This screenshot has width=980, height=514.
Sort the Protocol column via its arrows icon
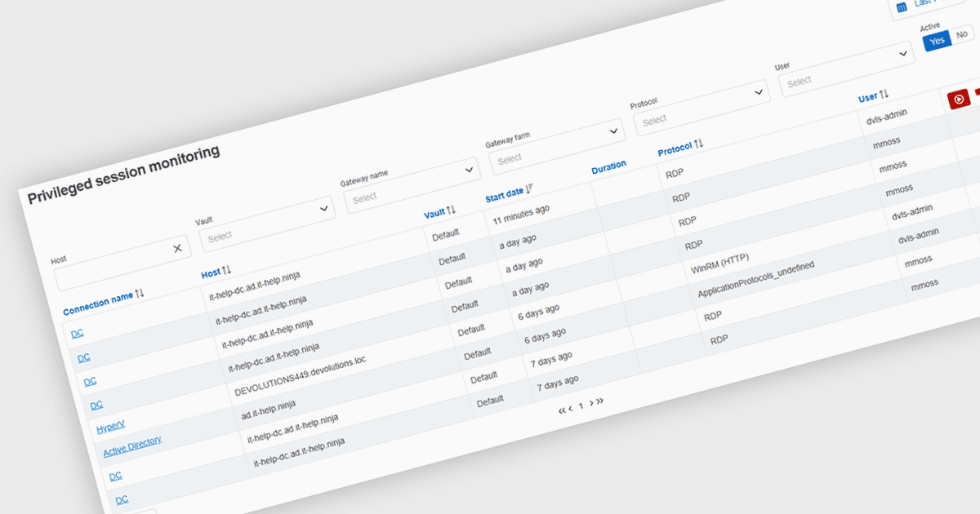click(699, 144)
